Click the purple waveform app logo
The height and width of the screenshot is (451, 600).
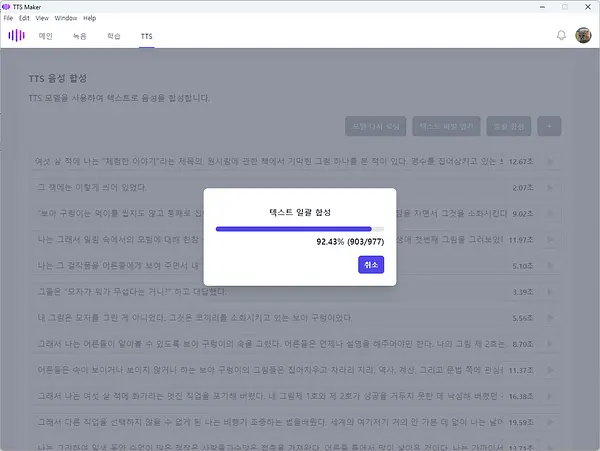point(16,36)
